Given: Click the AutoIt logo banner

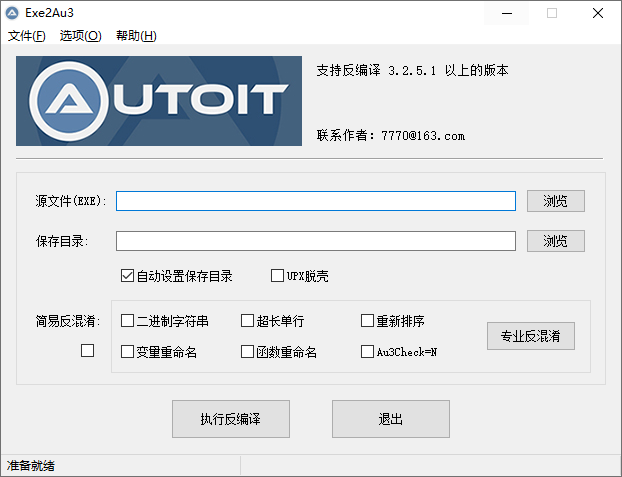Looking at the screenshot, I should click(x=159, y=101).
